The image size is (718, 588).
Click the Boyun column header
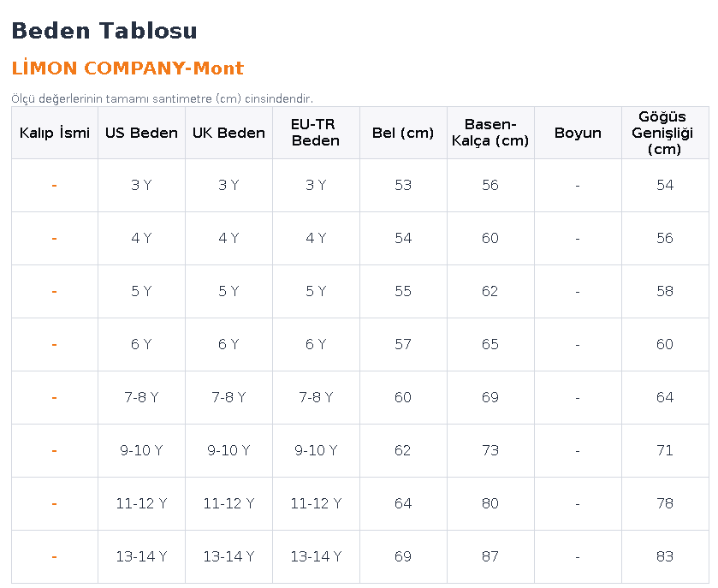578,133
